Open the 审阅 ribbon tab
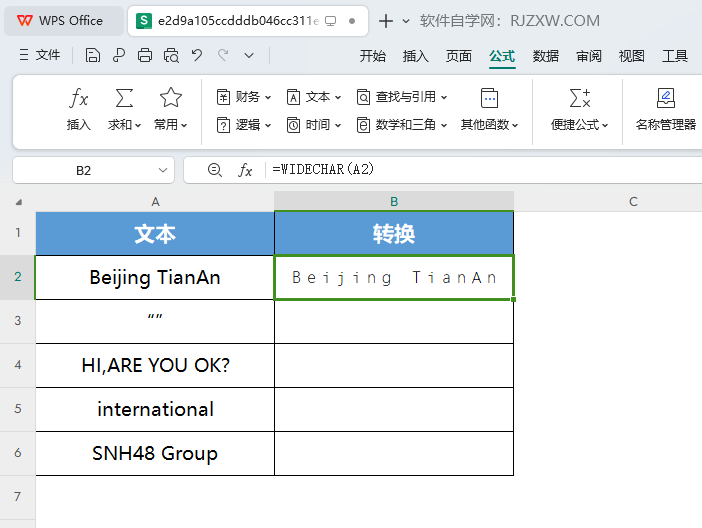The height and width of the screenshot is (528, 702). (589, 56)
